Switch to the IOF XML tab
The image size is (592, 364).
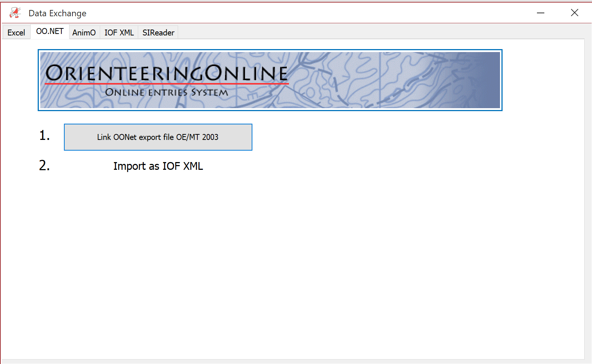(119, 32)
